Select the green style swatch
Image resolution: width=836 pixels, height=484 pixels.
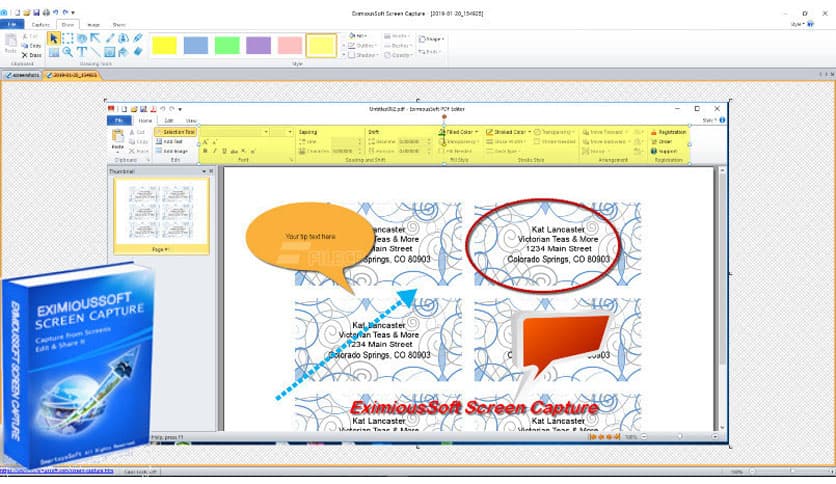(227, 45)
